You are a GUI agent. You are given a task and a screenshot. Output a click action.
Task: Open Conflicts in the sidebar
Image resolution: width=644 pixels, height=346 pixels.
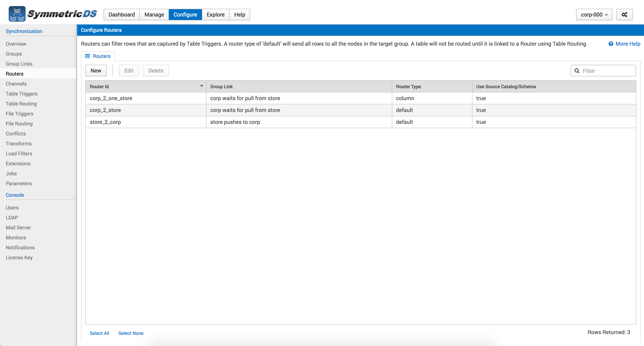coord(16,134)
